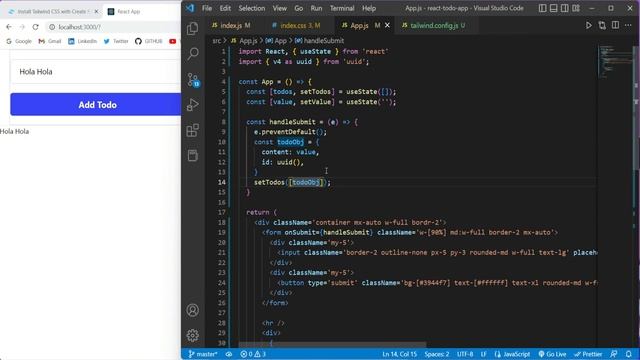Toggle primary side bar layout icon

coord(542,8)
